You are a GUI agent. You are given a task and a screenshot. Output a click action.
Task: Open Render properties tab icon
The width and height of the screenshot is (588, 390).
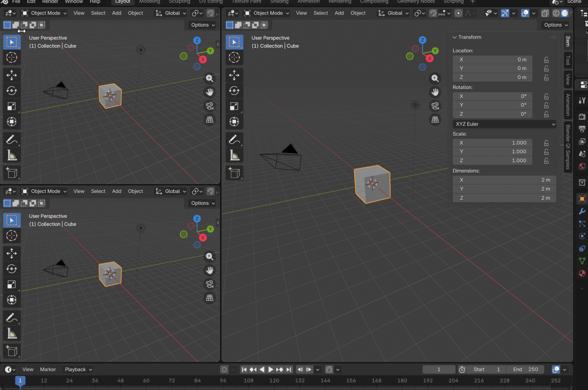[582, 117]
